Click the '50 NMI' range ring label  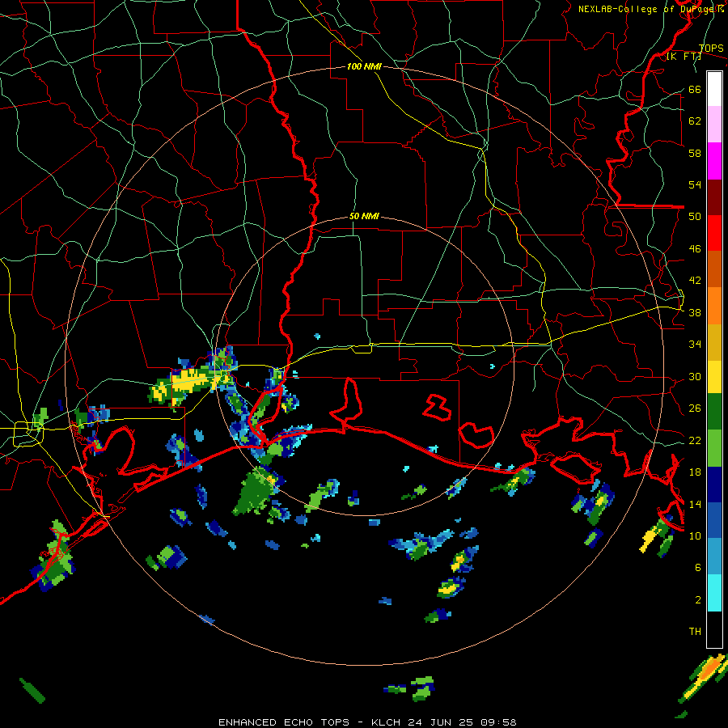click(x=364, y=216)
